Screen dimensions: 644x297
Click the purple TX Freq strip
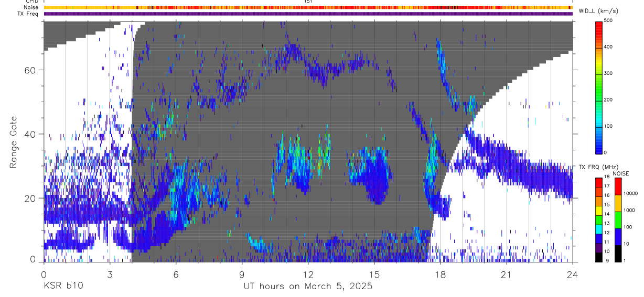(x=308, y=14)
